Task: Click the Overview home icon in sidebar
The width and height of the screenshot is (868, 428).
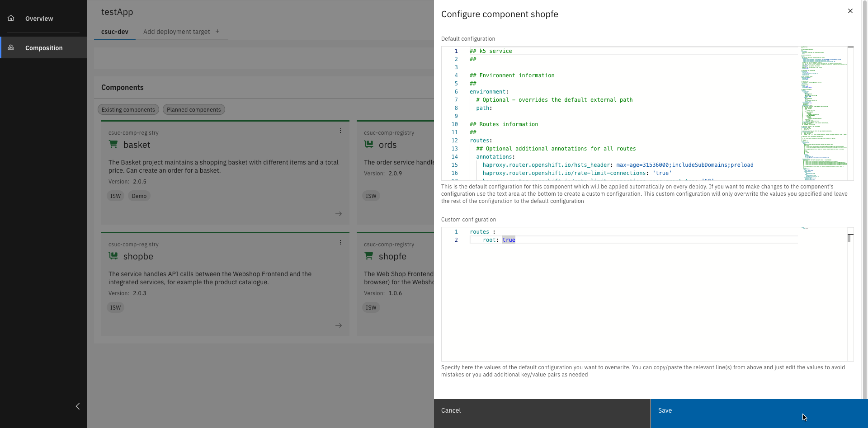Action: [x=11, y=18]
